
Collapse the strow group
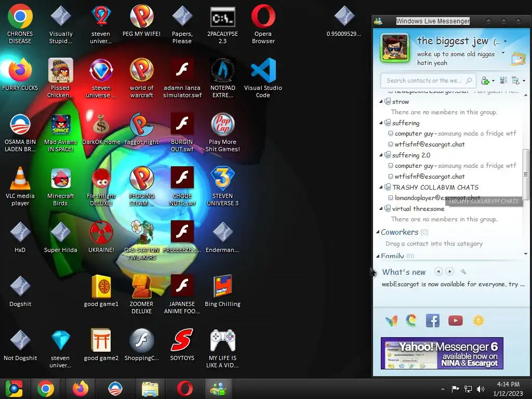tap(381, 101)
